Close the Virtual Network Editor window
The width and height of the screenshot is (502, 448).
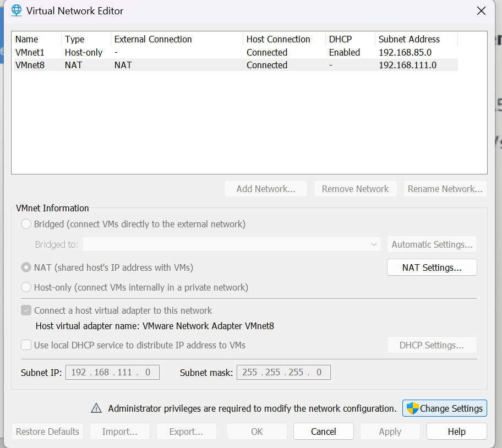[x=481, y=11]
